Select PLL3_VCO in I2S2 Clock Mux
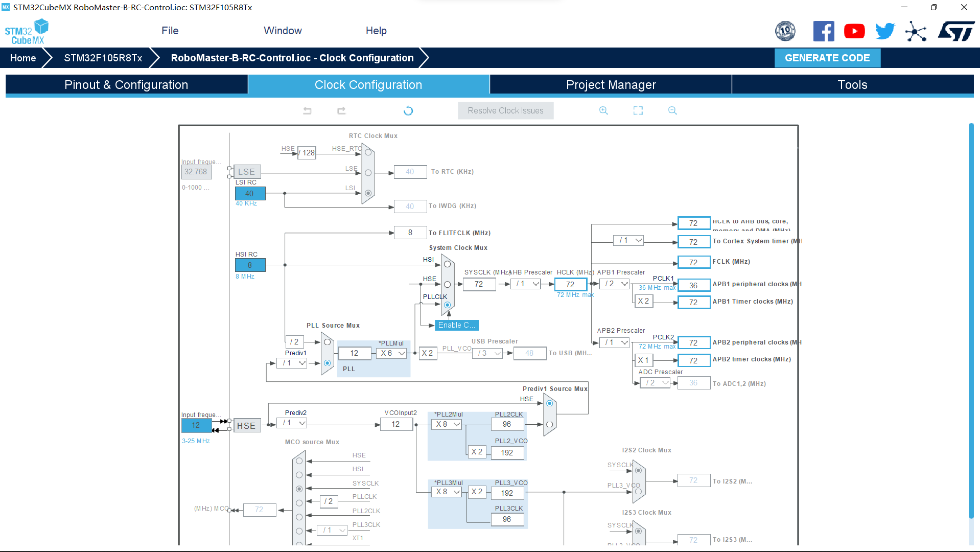Viewport: 980px width, 552px height. [638, 492]
